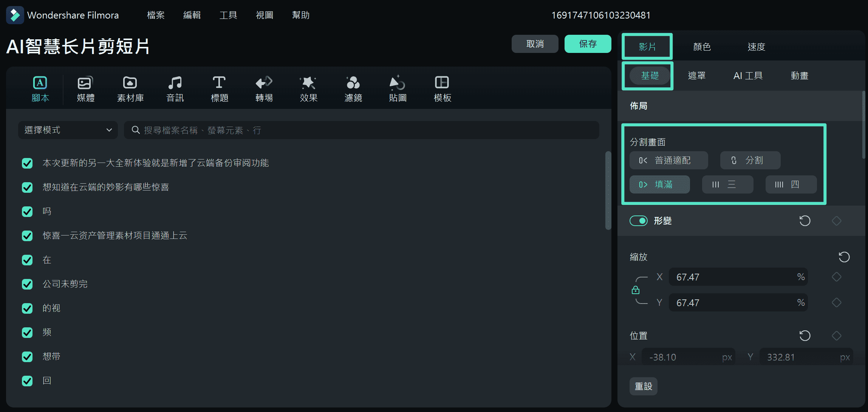The image size is (868, 412).
Task: Open the 轉場 transitions panel icon
Action: pos(264,82)
